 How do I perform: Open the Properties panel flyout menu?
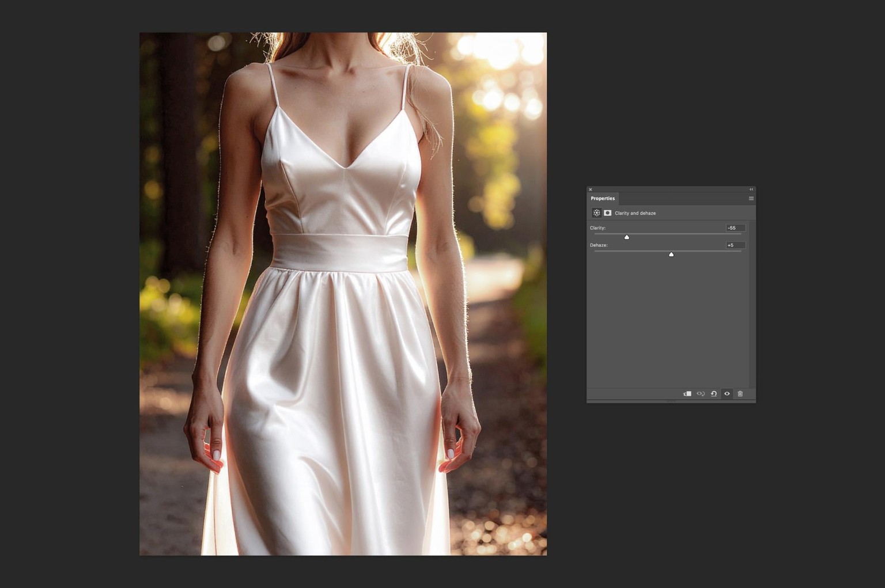click(751, 199)
